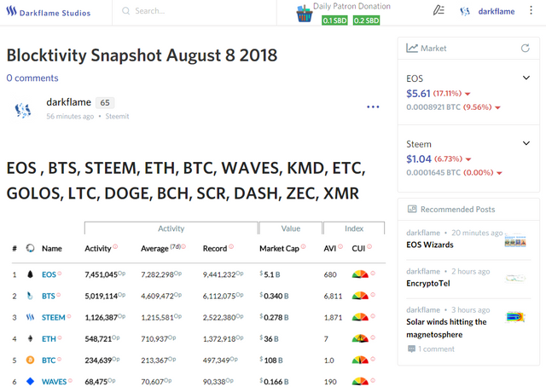
Task: Click the write post pencil icon
Action: point(439,11)
